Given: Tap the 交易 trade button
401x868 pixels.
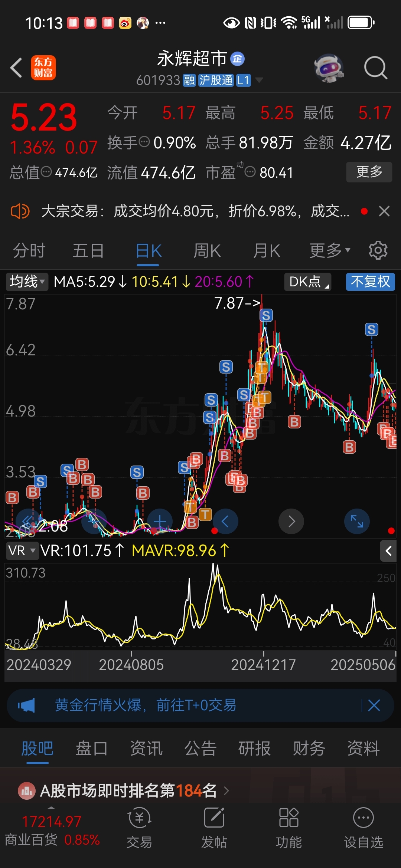Looking at the screenshot, I should tap(139, 828).
